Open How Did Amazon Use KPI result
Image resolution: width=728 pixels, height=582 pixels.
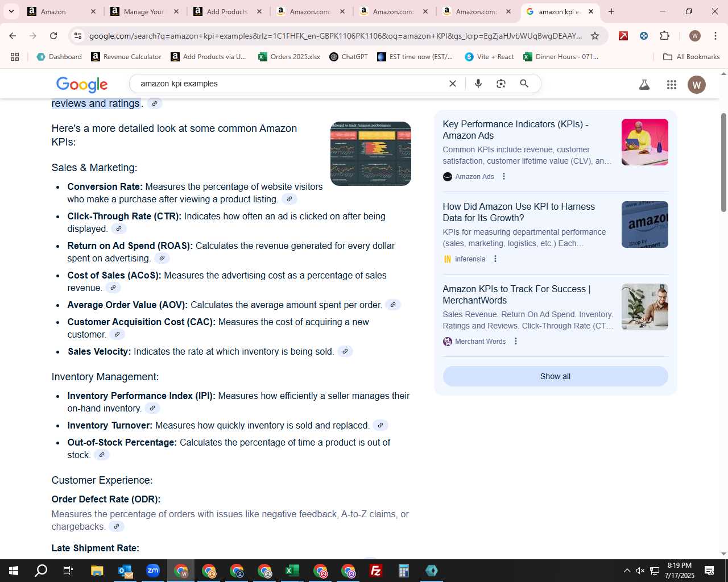click(x=519, y=212)
